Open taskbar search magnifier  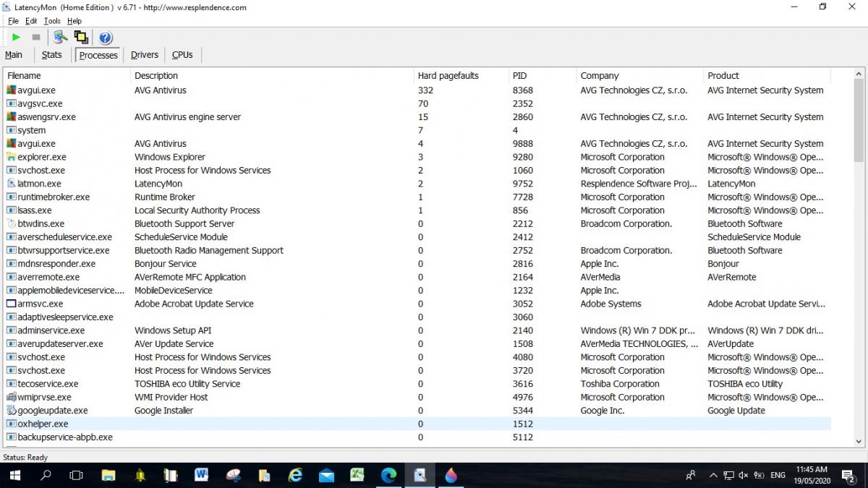pos(46,475)
